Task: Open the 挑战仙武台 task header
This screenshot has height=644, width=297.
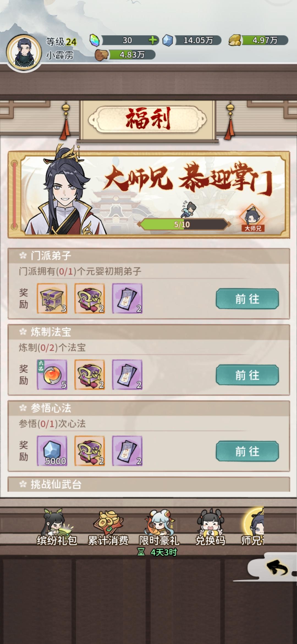Action: [x=149, y=484]
